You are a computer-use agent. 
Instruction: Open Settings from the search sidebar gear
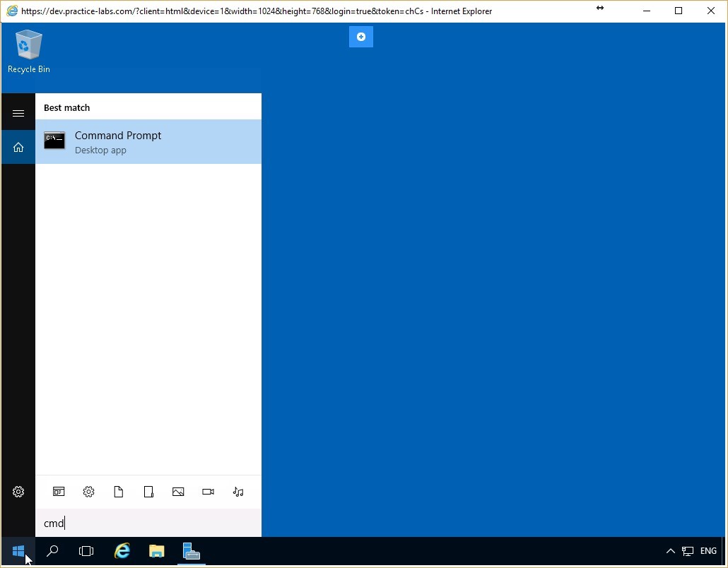[x=18, y=492]
